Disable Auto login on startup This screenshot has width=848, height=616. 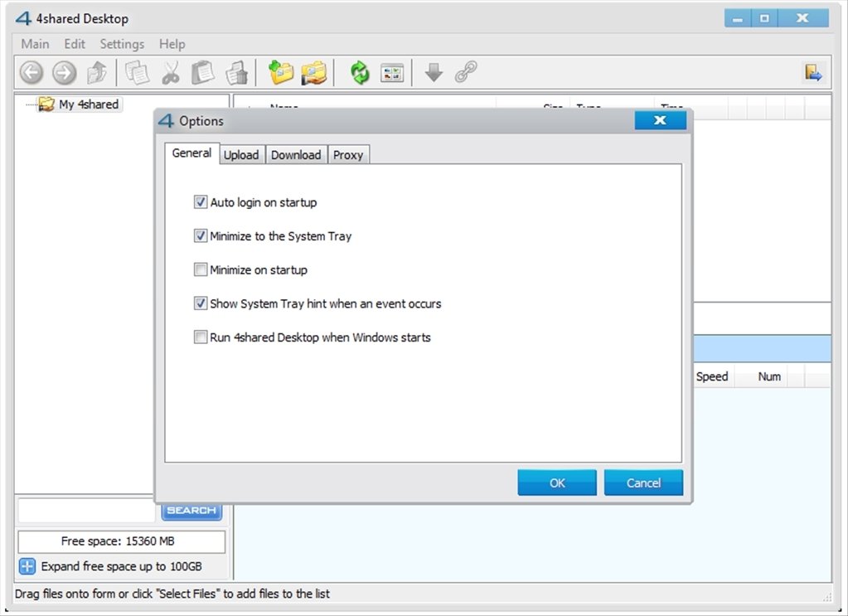click(x=201, y=202)
